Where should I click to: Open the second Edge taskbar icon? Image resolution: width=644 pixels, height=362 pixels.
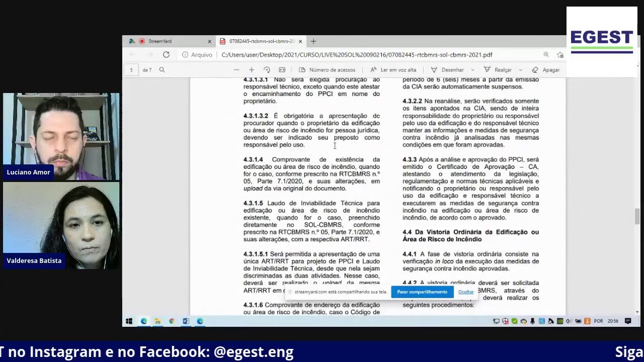(200, 321)
